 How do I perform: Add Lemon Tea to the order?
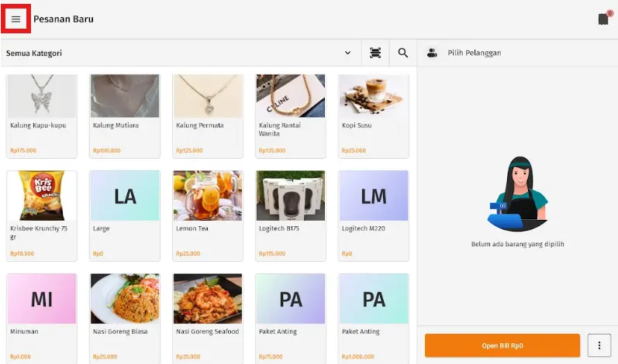point(208,215)
